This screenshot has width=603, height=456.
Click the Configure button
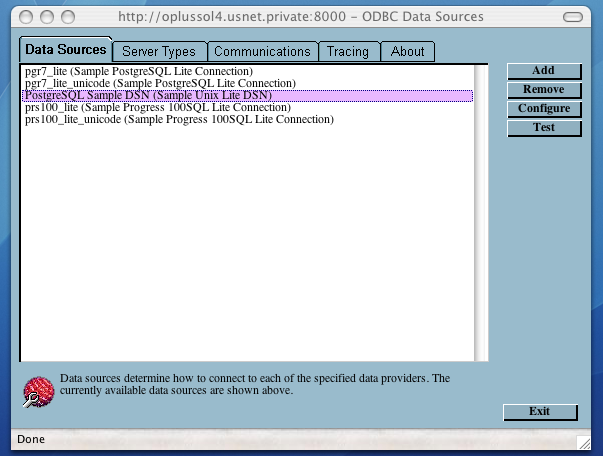click(543, 109)
